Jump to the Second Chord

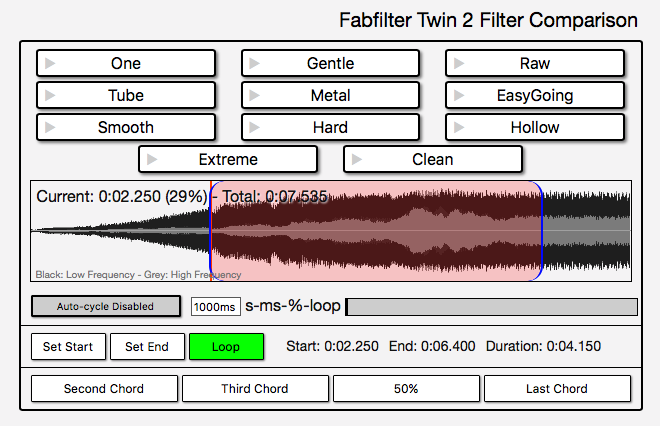[104, 388]
